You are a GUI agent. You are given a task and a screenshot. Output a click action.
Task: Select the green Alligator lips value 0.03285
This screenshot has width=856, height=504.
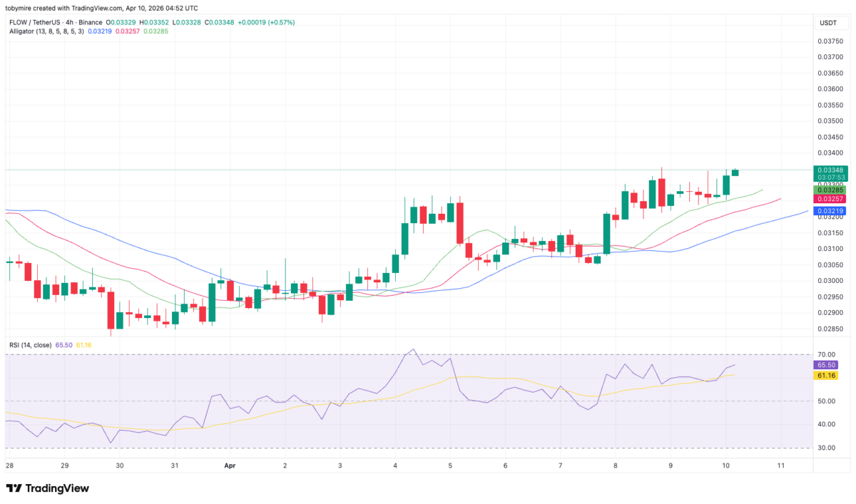[x=830, y=191]
